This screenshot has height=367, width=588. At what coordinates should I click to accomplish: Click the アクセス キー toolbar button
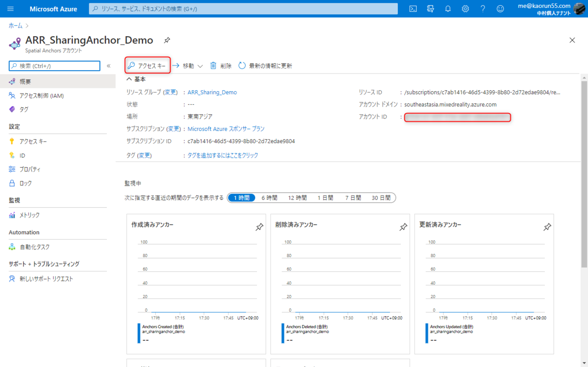147,66
